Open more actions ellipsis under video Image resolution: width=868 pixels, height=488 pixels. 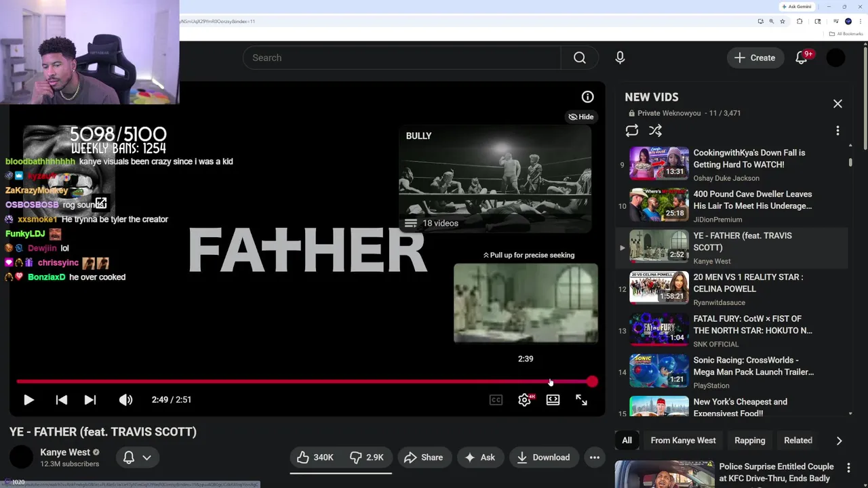[595, 457]
